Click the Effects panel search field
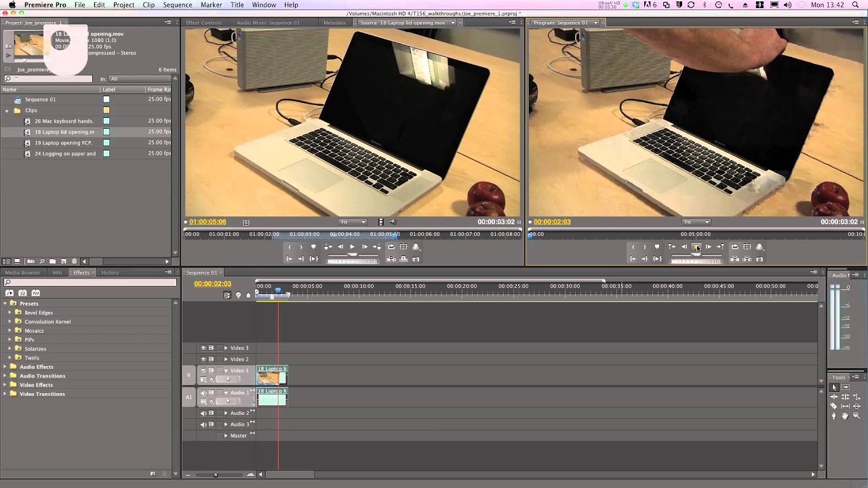868x488 pixels. (90, 283)
